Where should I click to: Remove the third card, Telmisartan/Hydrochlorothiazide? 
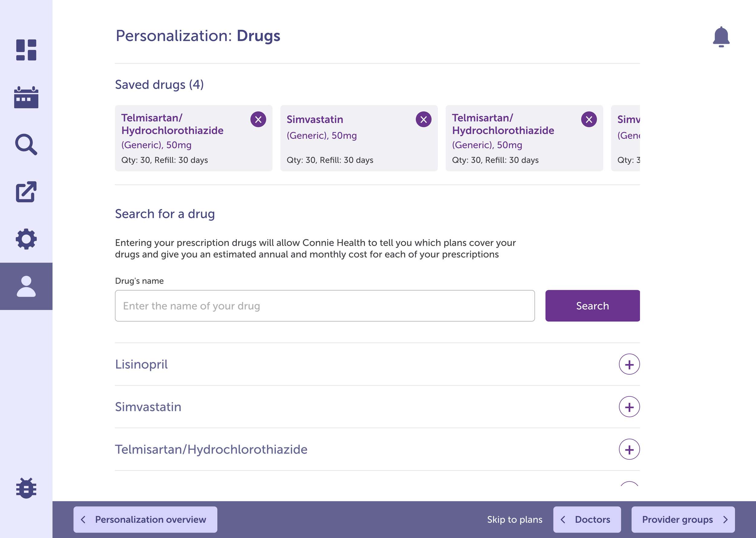coord(589,120)
